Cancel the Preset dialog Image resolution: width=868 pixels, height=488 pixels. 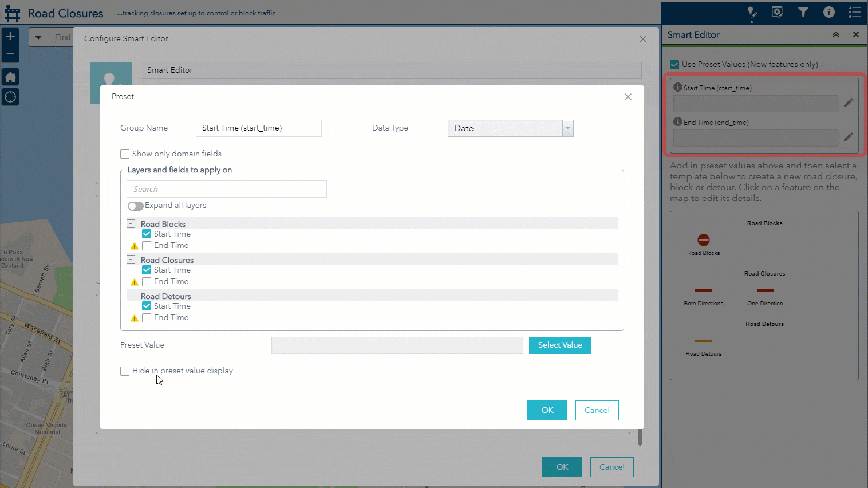pyautogui.click(x=597, y=410)
